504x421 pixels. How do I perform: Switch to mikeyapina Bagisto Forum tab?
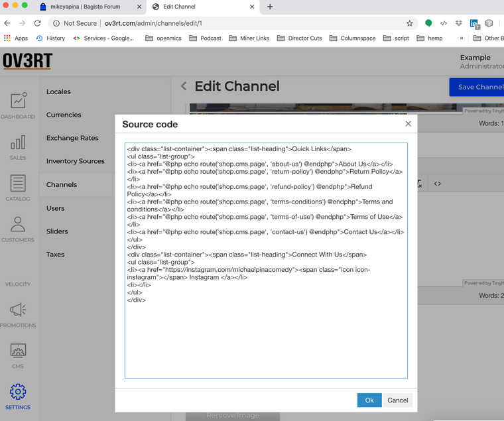[85, 7]
